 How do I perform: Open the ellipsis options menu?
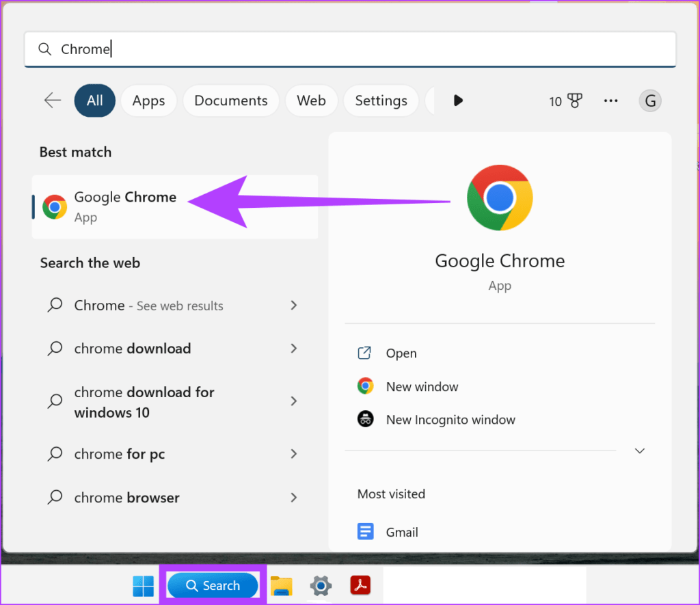(x=610, y=100)
